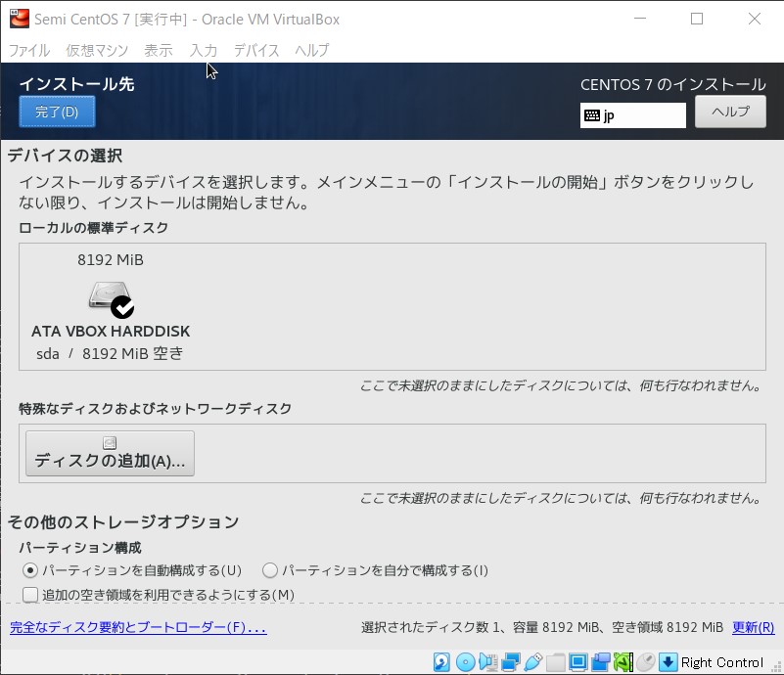This screenshot has height=675, width=784.
Task: Click the 完了(D) done button
Action: (57, 112)
